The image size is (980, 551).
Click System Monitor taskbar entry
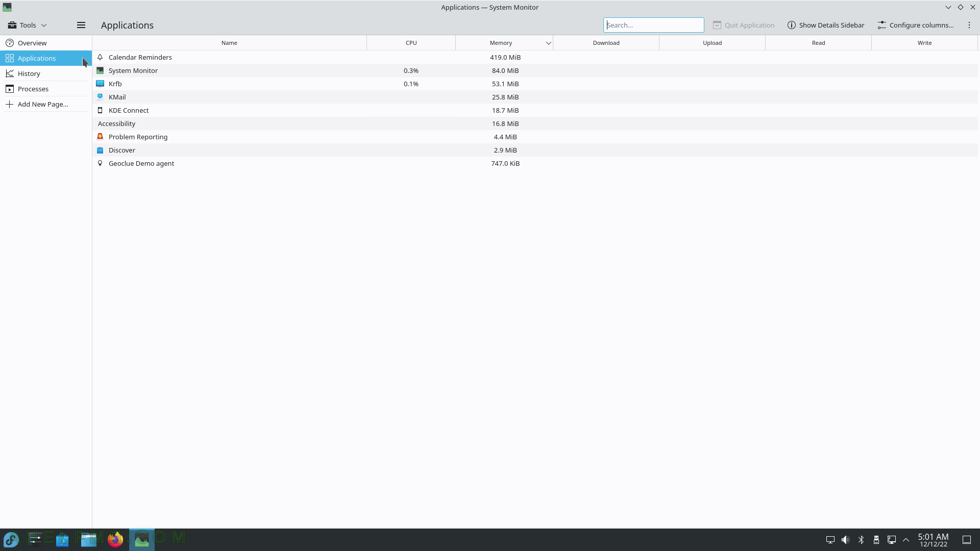point(142,539)
